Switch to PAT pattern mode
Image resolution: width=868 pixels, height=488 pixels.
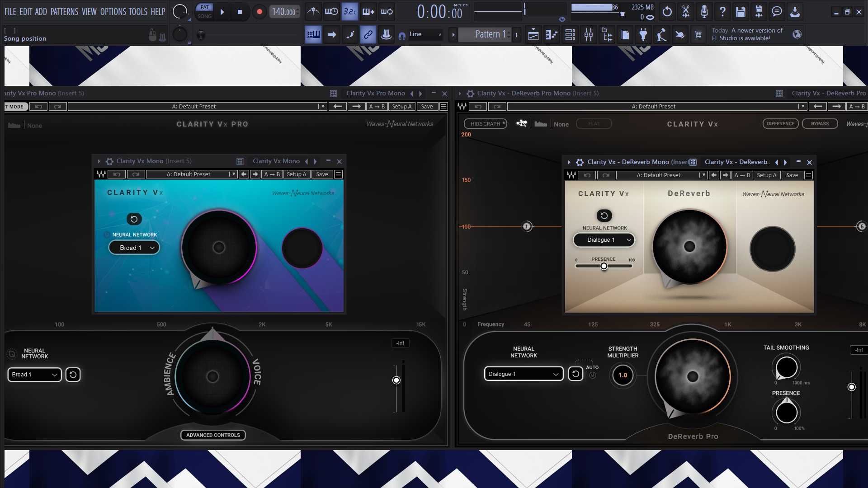(x=205, y=7)
